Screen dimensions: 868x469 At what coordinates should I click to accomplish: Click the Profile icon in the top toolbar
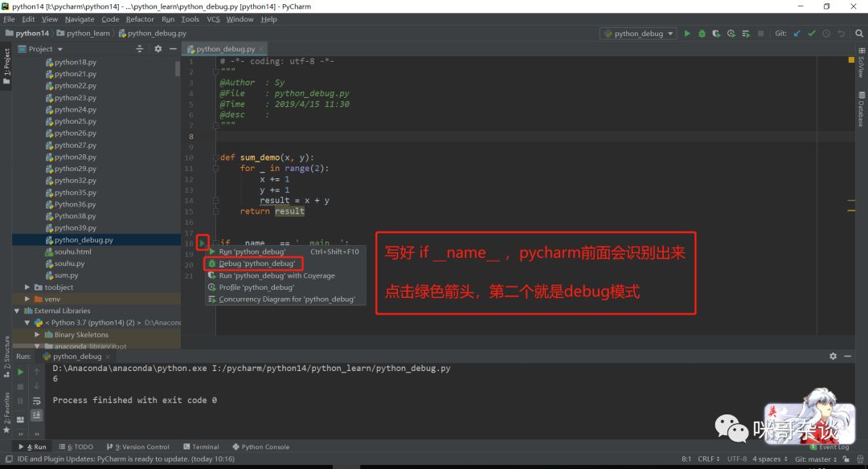pyautogui.click(x=731, y=34)
